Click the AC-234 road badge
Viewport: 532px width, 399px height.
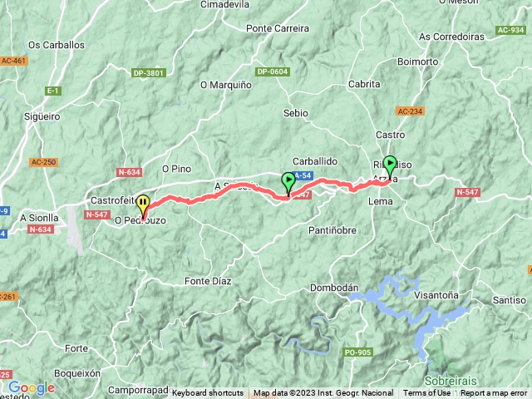[x=410, y=111]
